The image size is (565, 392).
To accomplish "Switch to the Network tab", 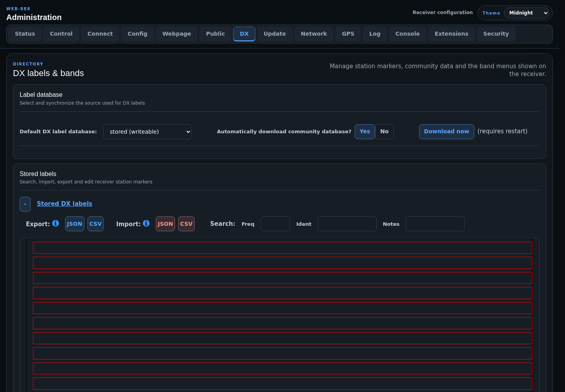I will pos(314,34).
